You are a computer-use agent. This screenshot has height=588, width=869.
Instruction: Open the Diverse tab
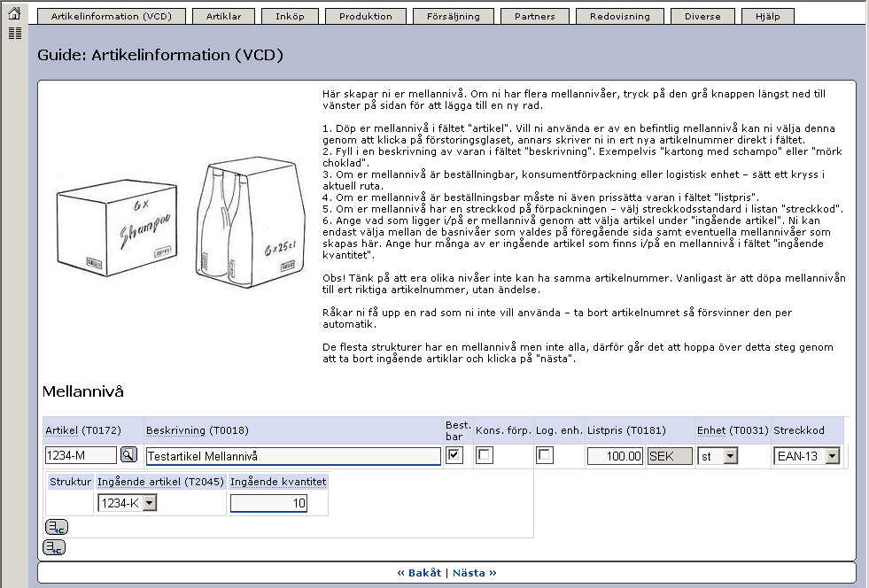(x=702, y=16)
